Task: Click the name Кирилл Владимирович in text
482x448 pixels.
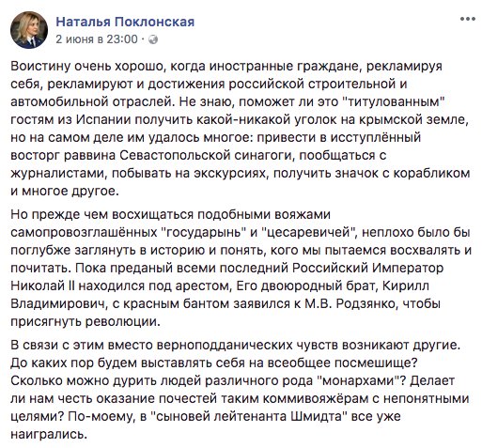Action: point(220,295)
